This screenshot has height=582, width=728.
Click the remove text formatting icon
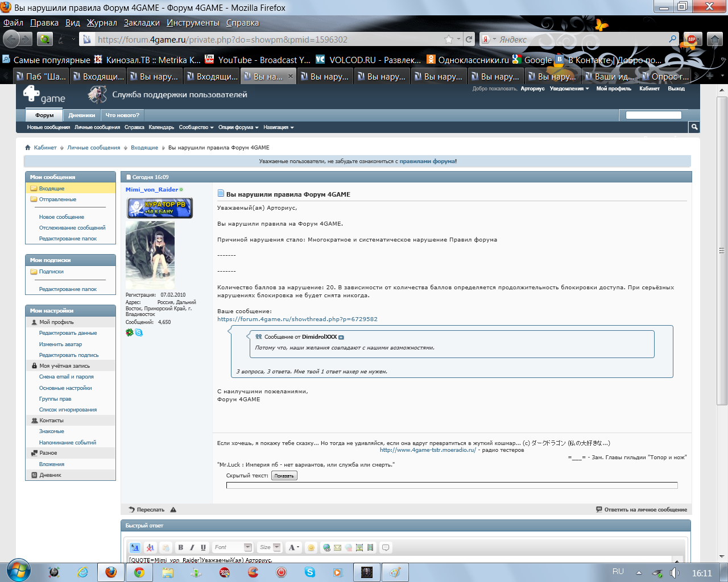pos(150,547)
